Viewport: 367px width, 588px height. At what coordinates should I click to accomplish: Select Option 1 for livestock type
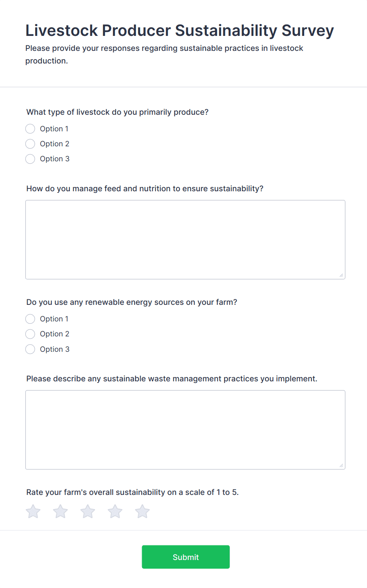[x=30, y=129]
